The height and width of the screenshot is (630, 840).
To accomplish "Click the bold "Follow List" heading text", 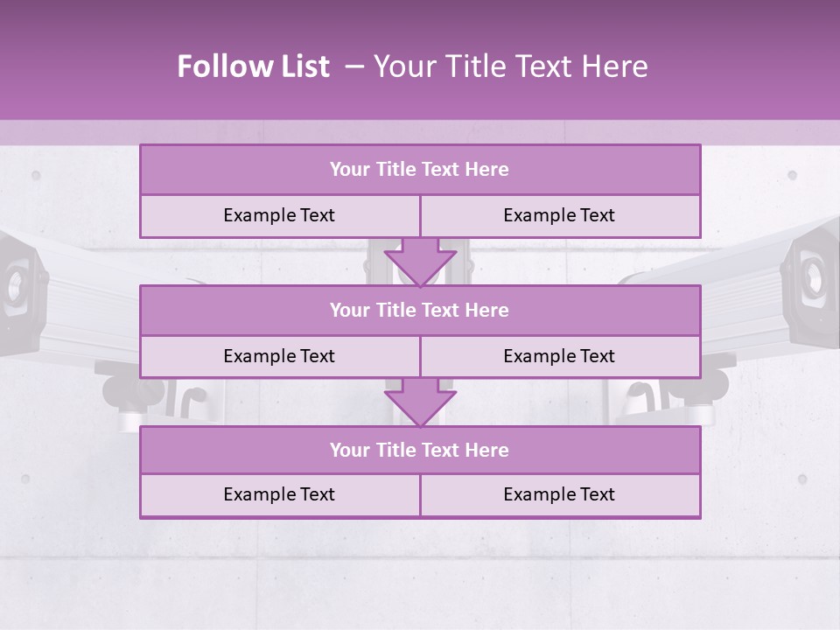I will point(254,66).
